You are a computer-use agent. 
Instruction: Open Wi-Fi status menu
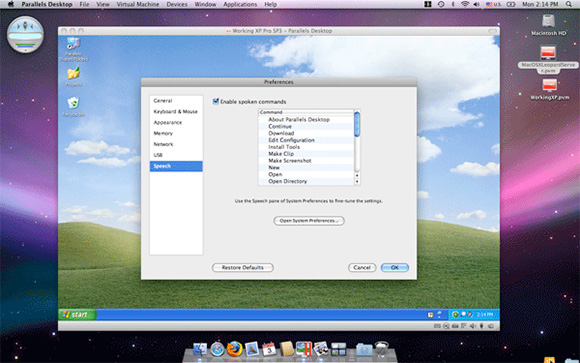[x=465, y=4]
